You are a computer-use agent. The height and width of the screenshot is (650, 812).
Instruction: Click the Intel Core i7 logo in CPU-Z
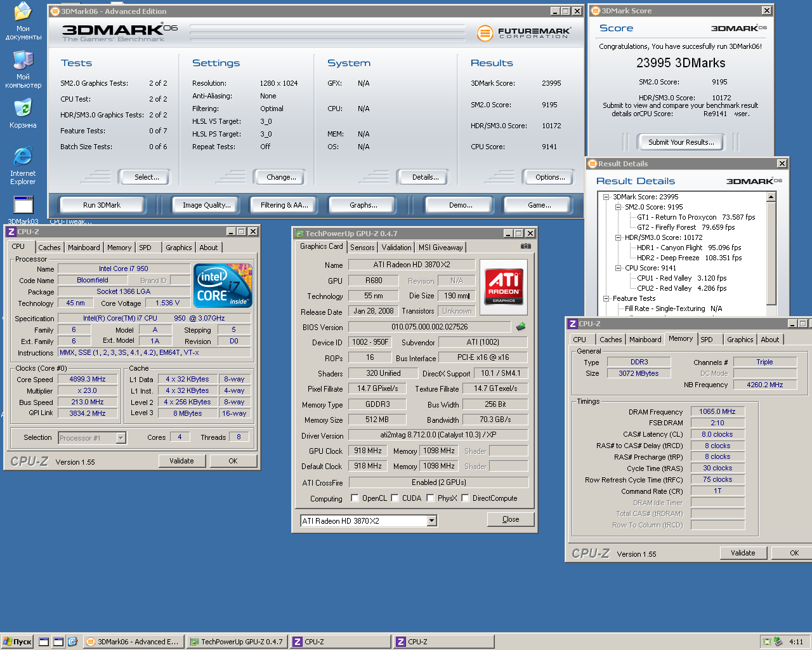[223, 286]
